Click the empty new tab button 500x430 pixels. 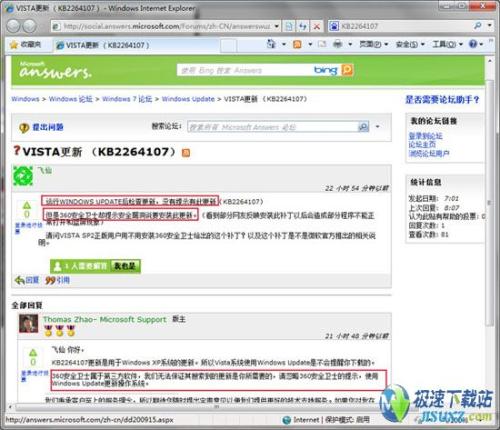(228, 45)
